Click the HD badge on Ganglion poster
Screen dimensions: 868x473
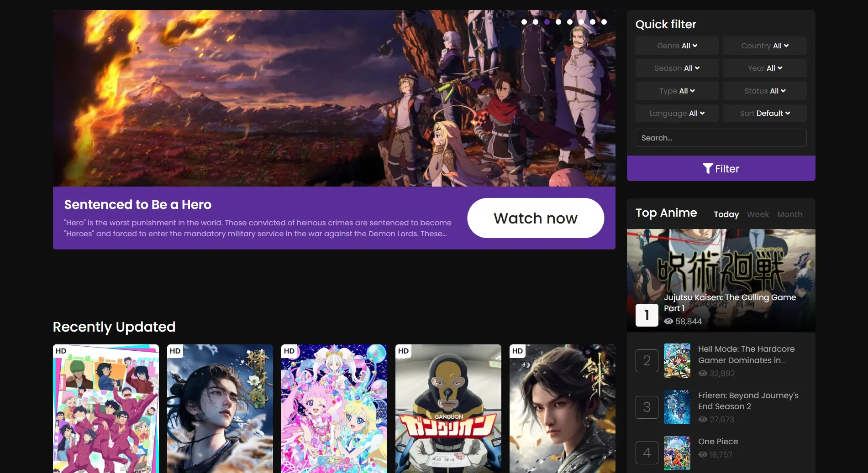403,351
